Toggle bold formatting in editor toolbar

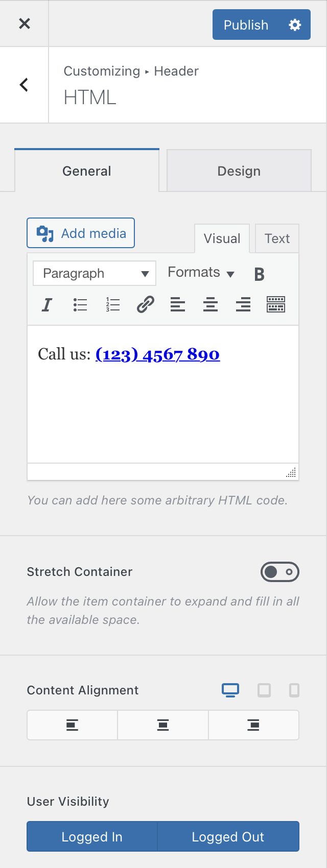tap(260, 274)
